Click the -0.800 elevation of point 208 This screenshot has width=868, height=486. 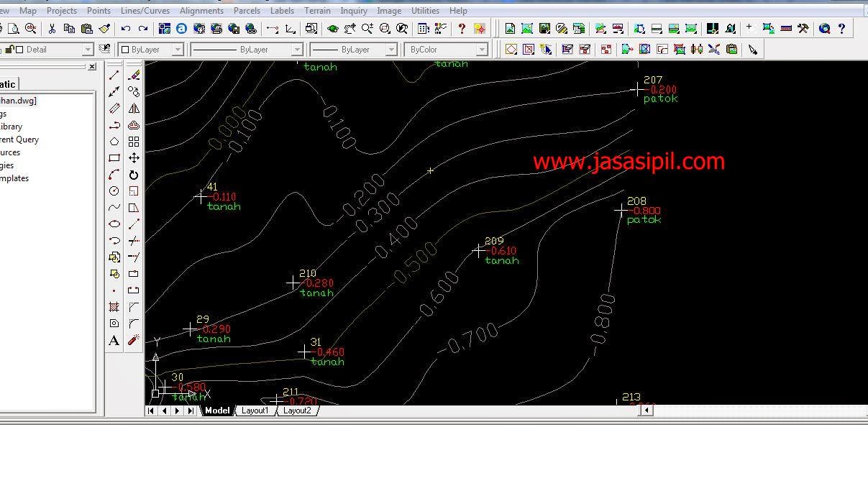[x=645, y=211]
